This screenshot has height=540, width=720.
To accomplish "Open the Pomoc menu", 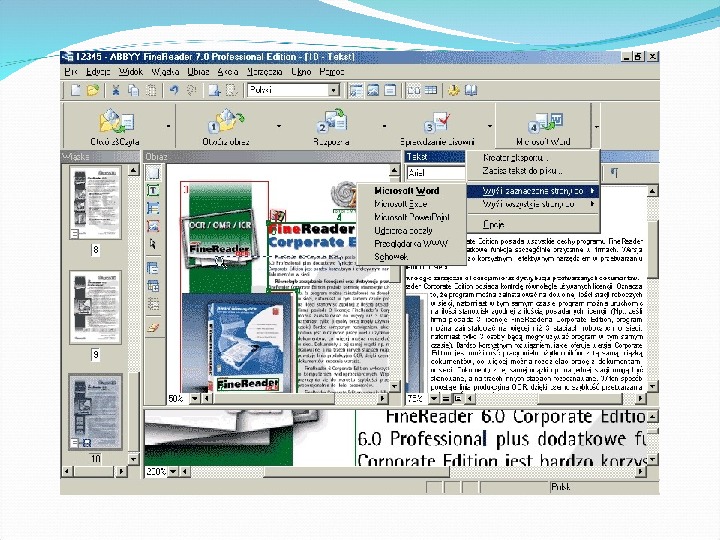I will (x=332, y=72).
